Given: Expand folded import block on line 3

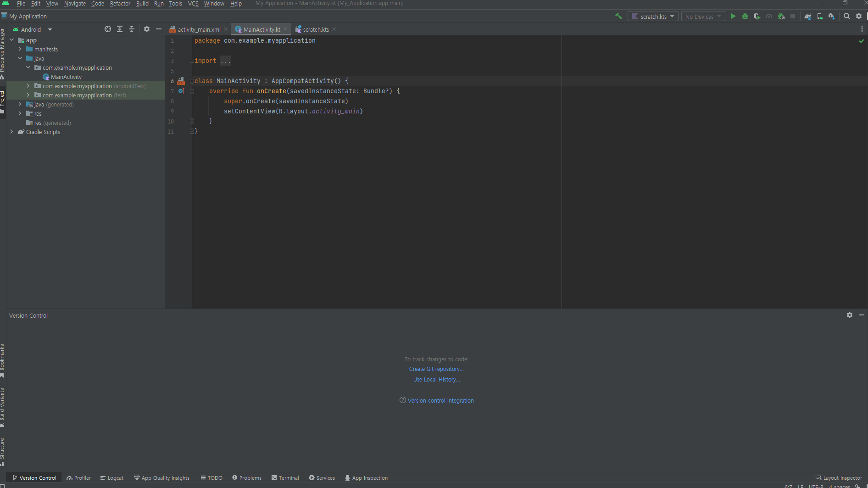Looking at the screenshot, I should coord(192,61).
